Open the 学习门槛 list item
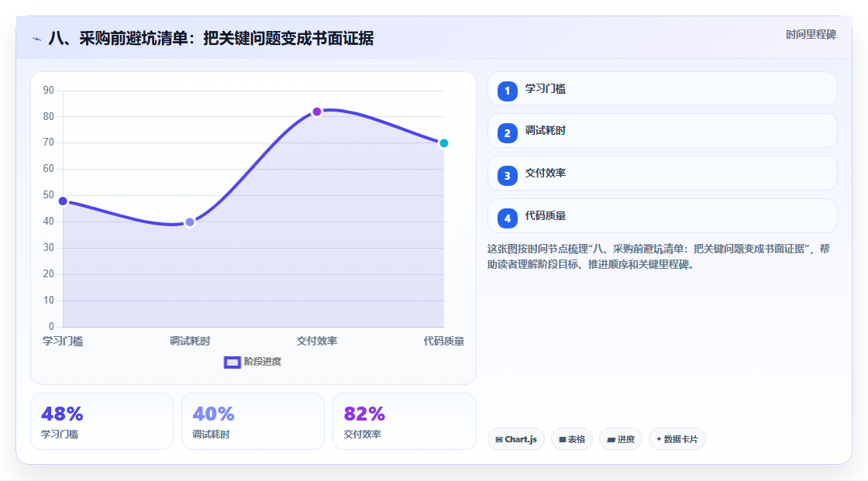This screenshot has height=481, width=868. click(662, 88)
